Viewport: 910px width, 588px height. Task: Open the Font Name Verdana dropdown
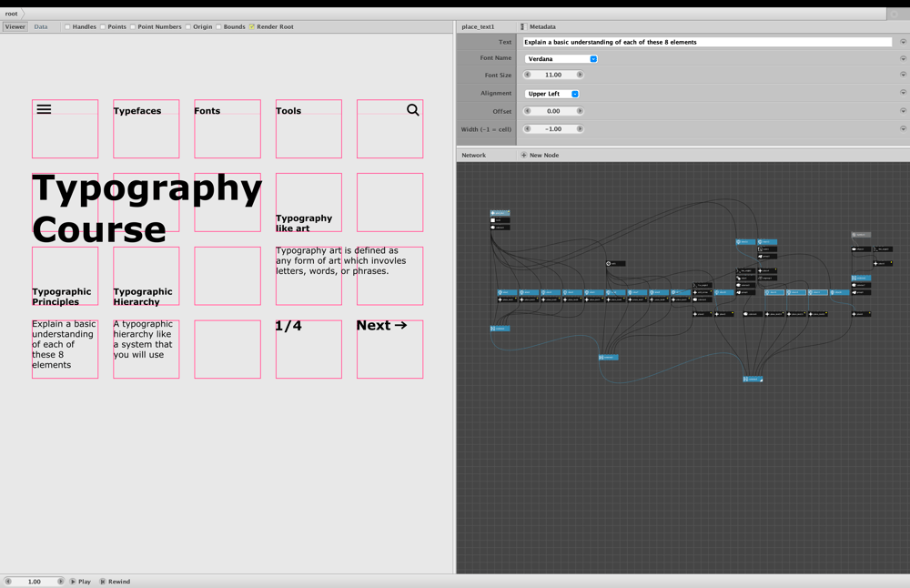click(x=561, y=58)
